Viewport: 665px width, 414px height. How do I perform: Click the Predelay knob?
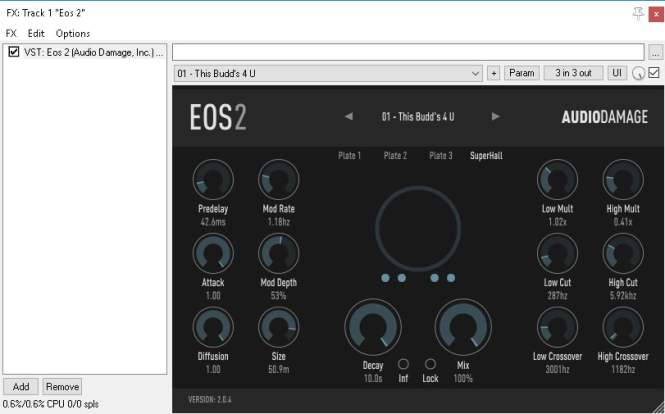coord(213,180)
